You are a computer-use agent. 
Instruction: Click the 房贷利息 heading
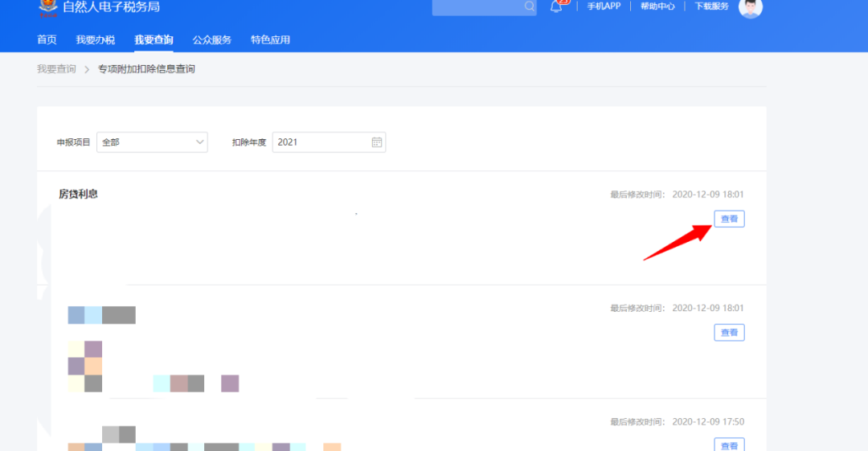tap(78, 194)
